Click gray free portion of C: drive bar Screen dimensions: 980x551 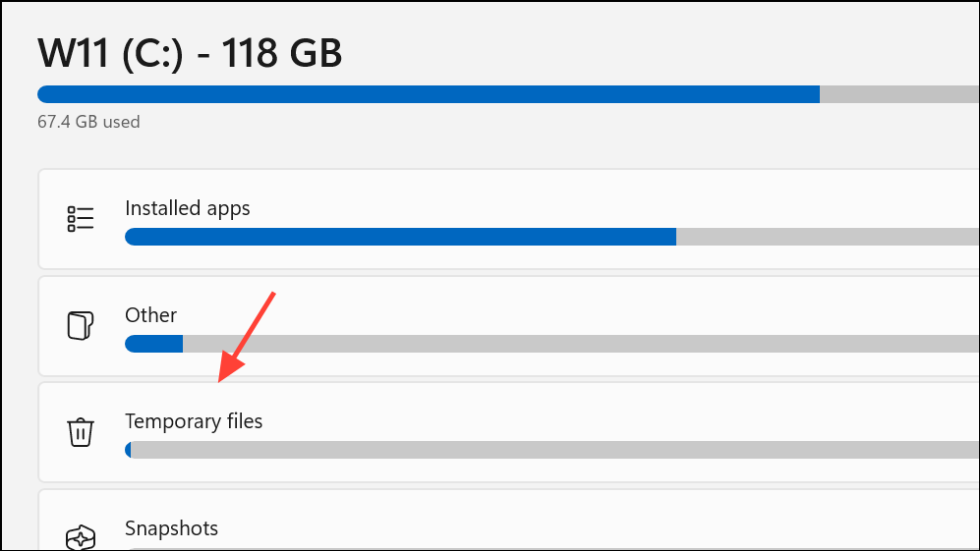(899, 94)
